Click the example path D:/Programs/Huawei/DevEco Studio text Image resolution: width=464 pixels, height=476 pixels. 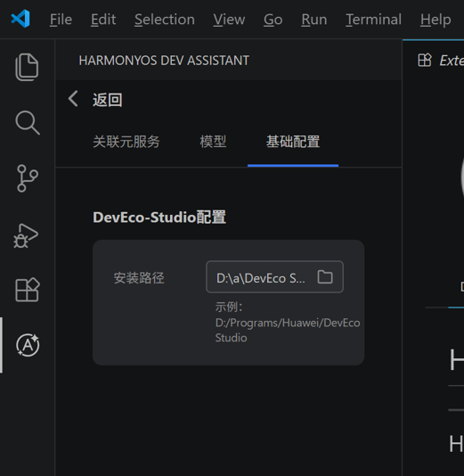point(288,330)
